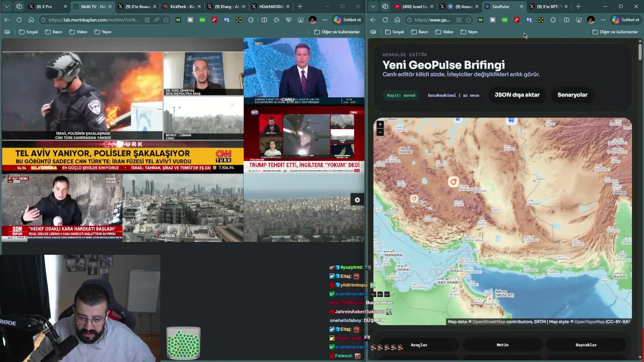644x362 pixels.
Task: Open left window browser extensions puzzle icon
Action: (251, 20)
